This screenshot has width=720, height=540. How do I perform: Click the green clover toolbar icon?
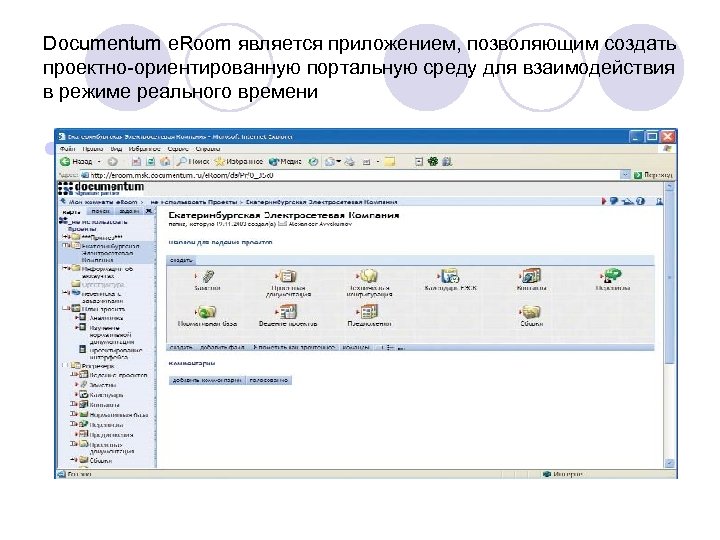coord(433,162)
